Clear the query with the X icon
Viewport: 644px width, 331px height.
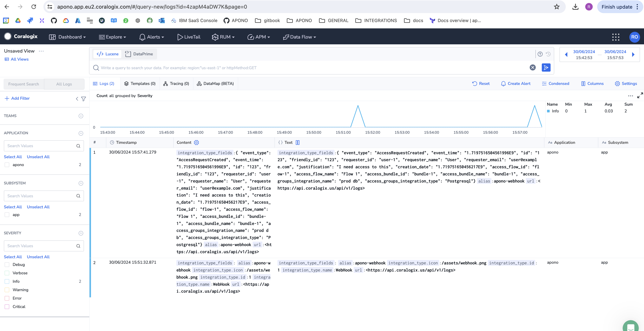click(x=532, y=68)
